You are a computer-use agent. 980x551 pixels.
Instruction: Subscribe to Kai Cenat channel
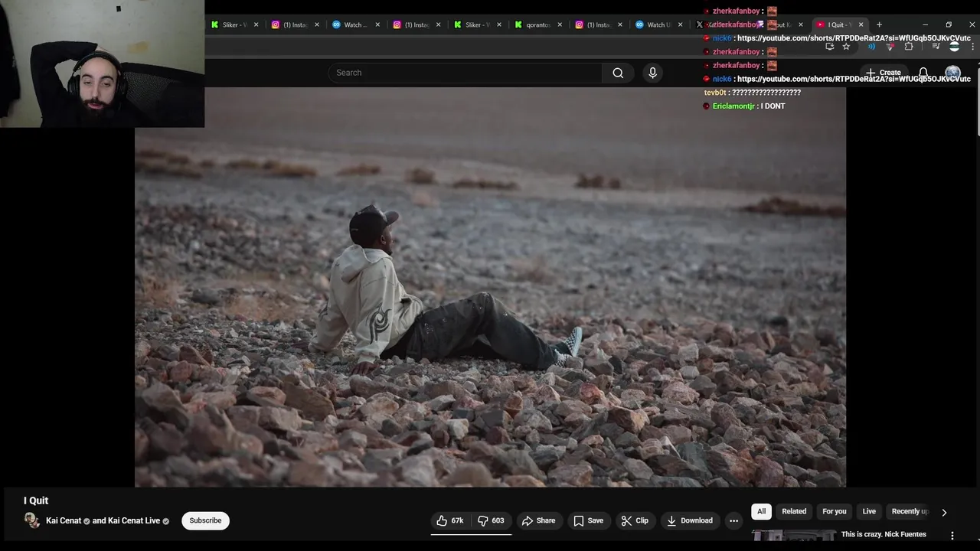pyautogui.click(x=205, y=520)
